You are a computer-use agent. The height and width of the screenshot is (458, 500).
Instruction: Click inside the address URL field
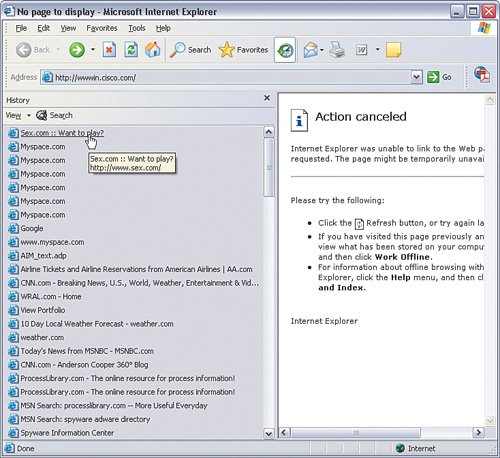(232, 77)
